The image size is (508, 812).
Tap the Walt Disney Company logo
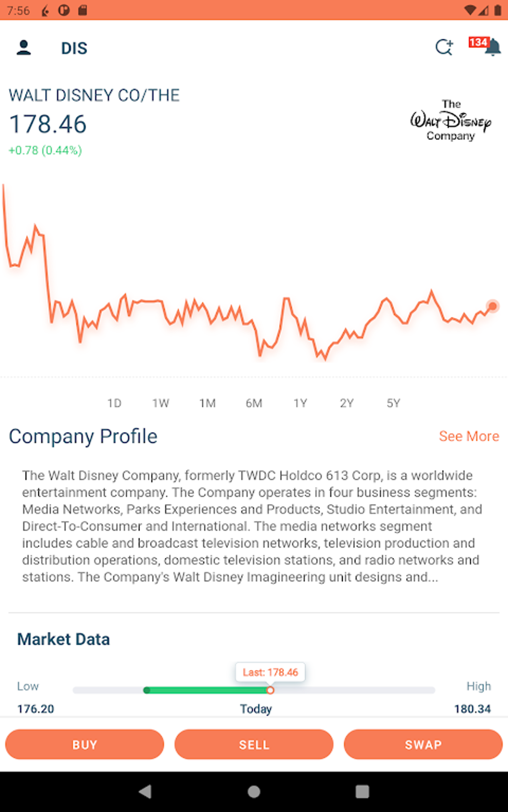(x=451, y=120)
